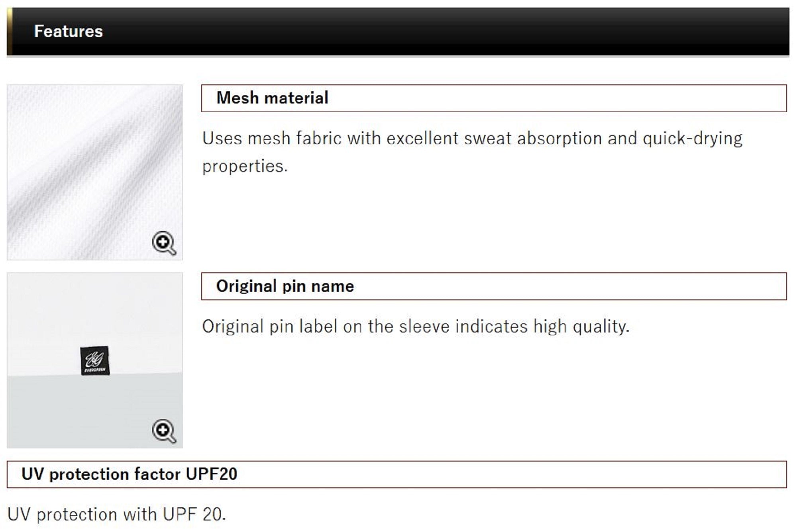Click the magnifier icon on mesh fabric image
The height and width of the screenshot is (532, 797).
coord(164,243)
